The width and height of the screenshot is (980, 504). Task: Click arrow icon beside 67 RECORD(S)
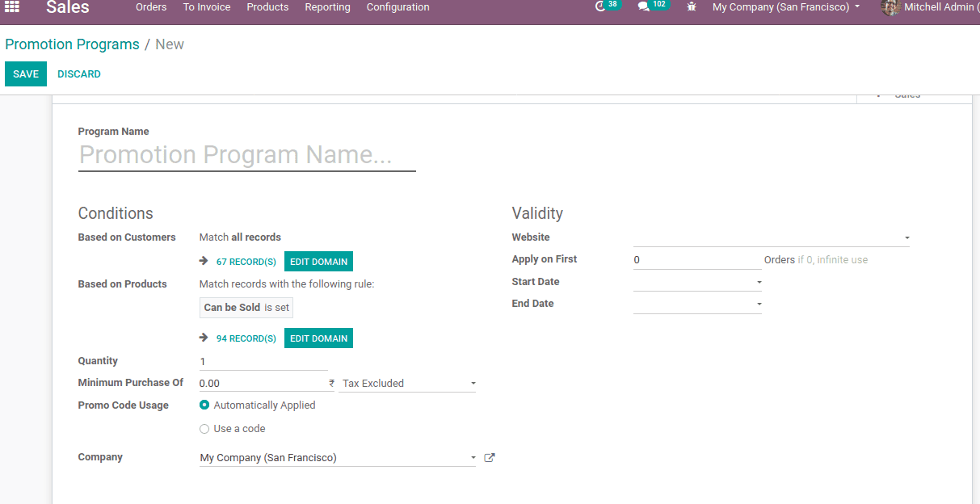click(204, 261)
